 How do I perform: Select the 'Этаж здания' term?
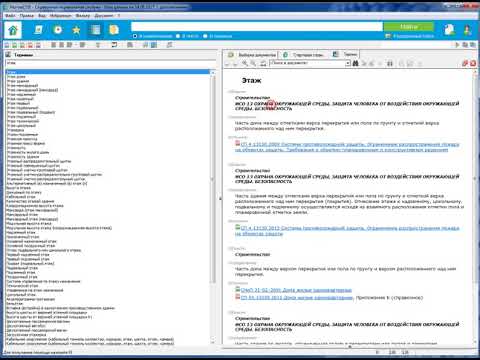pyautogui.click(x=18, y=81)
